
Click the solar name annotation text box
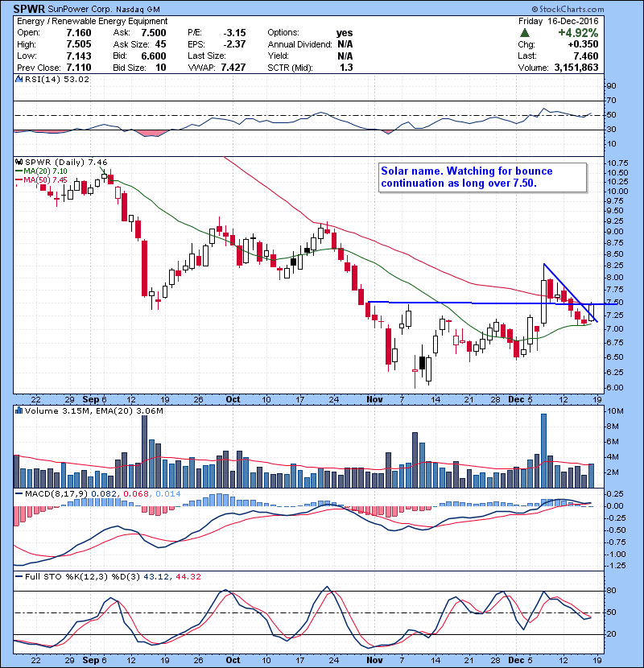click(482, 177)
